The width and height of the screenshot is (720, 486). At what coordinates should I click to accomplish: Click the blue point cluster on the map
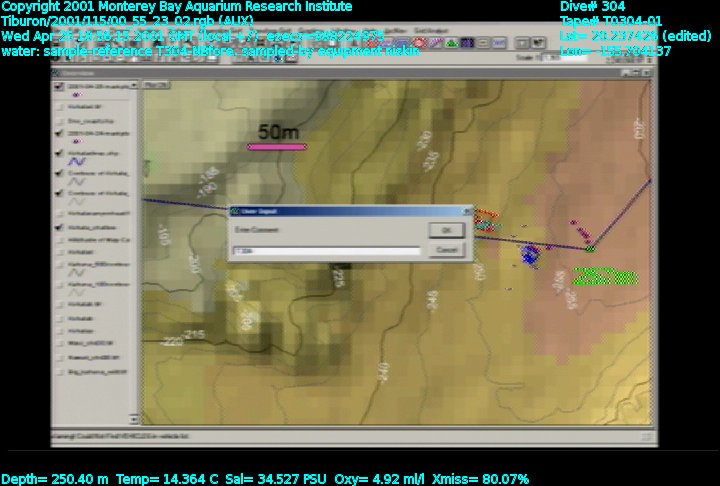pyautogui.click(x=530, y=256)
